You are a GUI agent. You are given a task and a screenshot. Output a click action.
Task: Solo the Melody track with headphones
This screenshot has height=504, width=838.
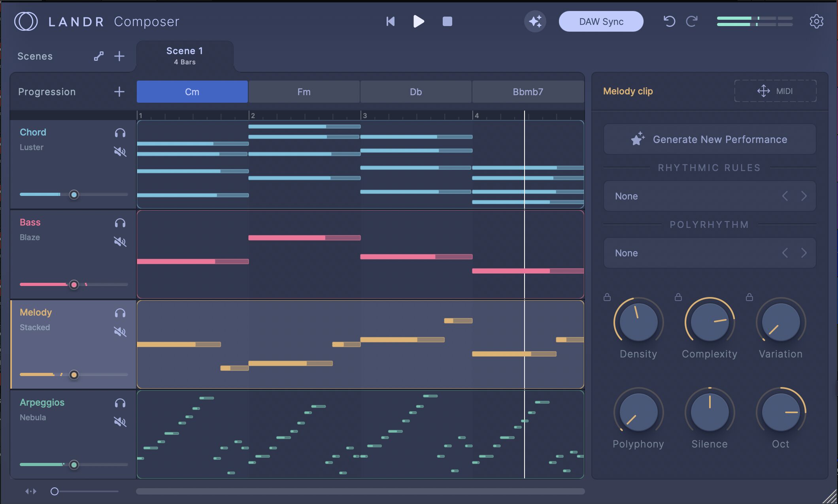[x=120, y=313]
